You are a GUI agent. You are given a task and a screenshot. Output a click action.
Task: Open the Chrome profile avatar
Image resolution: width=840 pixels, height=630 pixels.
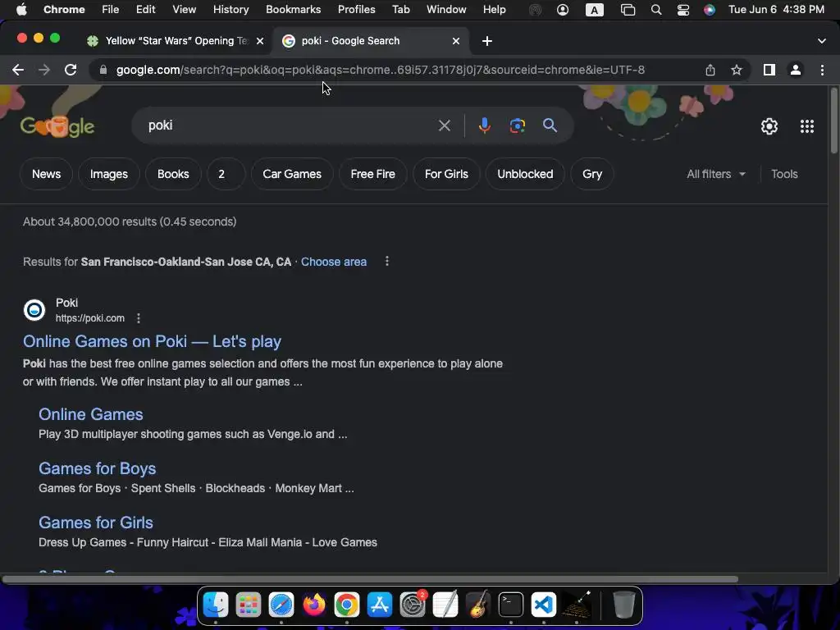point(796,70)
